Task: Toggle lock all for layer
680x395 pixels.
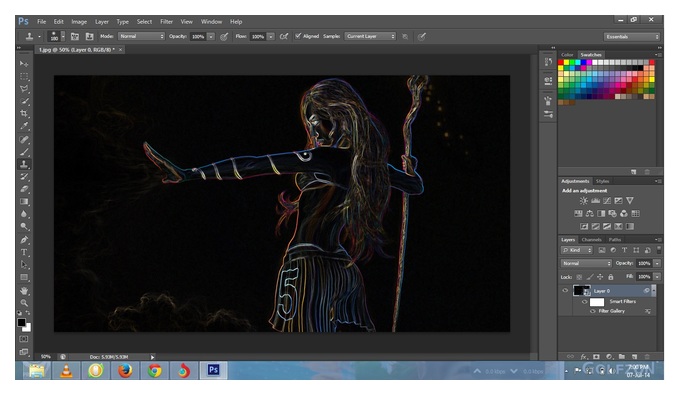Action: (611, 277)
